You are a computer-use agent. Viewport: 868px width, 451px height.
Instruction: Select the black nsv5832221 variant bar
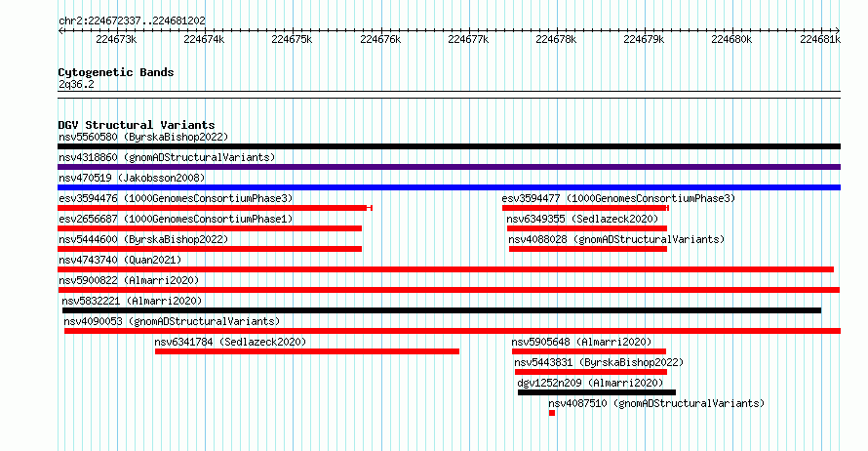442,310
